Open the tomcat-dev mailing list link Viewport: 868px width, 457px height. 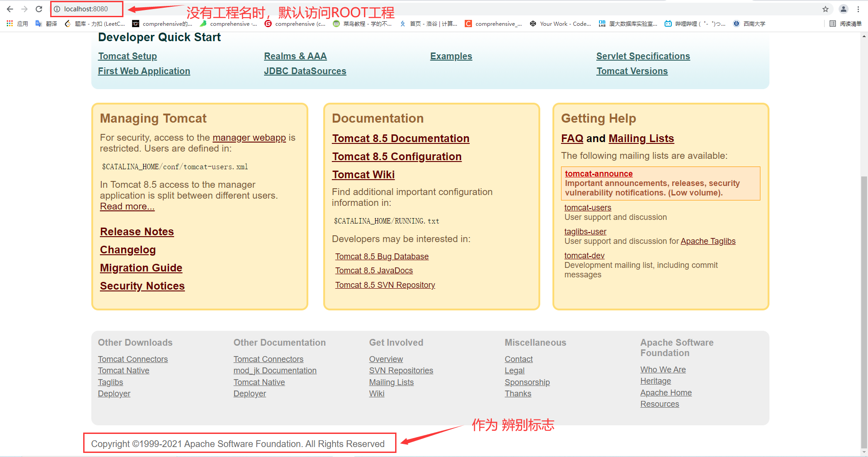pyautogui.click(x=585, y=256)
